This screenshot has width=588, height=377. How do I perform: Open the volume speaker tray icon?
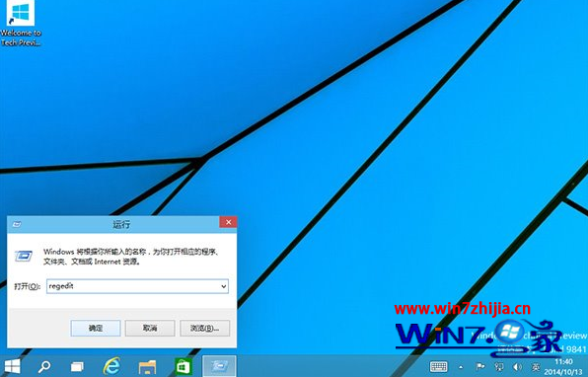(518, 366)
